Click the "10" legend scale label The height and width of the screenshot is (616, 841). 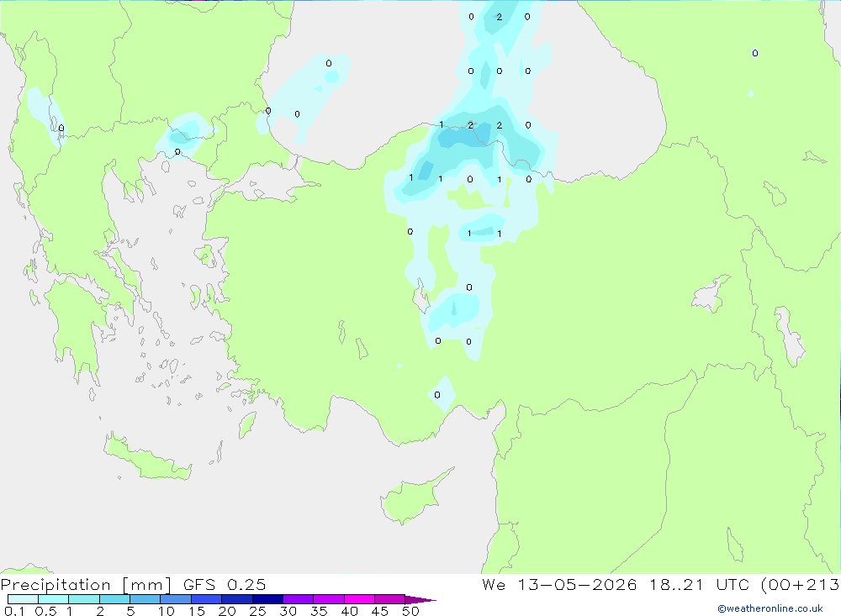tap(167, 611)
